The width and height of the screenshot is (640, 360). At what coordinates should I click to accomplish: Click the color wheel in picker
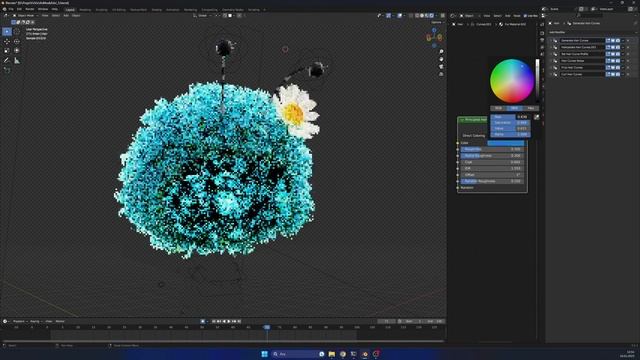[x=512, y=81]
